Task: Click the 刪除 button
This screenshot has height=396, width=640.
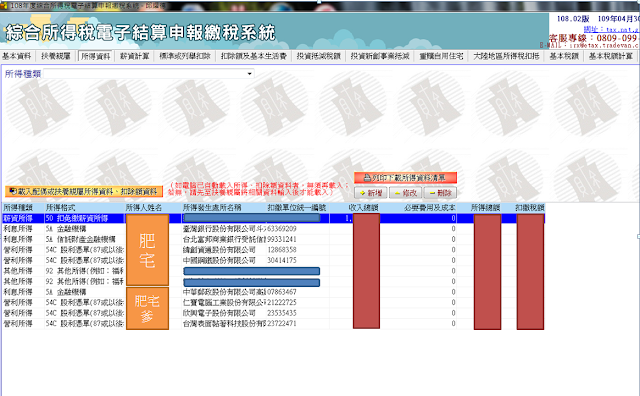Action: (x=440, y=193)
